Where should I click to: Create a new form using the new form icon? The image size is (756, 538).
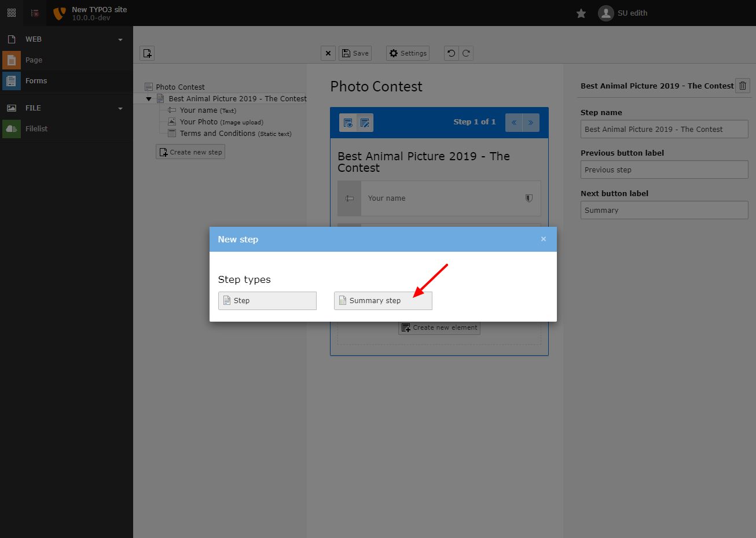(x=146, y=53)
